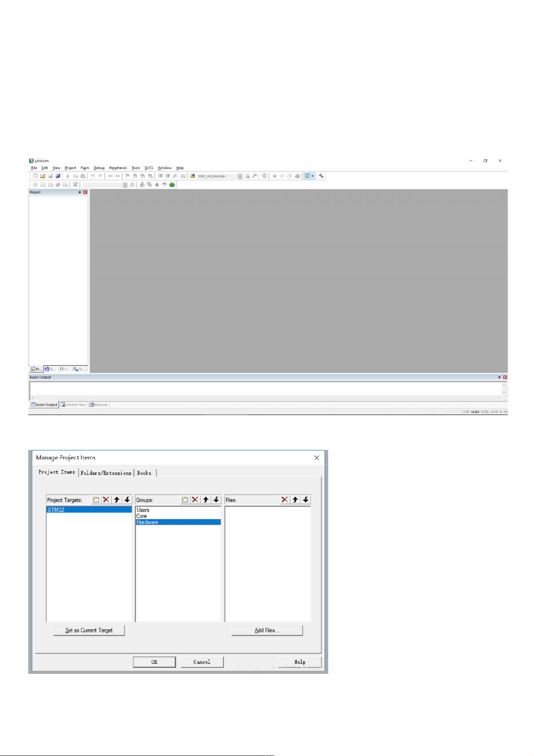Switch to Folders/Extensions tab
Image resolution: width=534 pixels, height=756 pixels.
pos(106,473)
